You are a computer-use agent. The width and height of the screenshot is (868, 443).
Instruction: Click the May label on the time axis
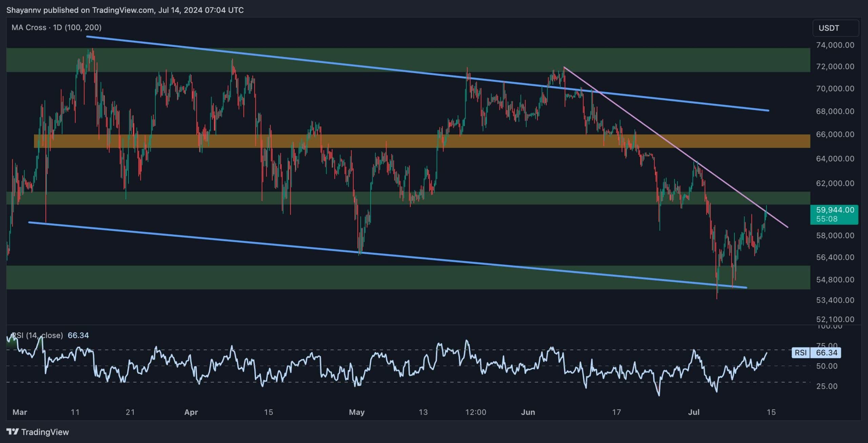point(357,412)
